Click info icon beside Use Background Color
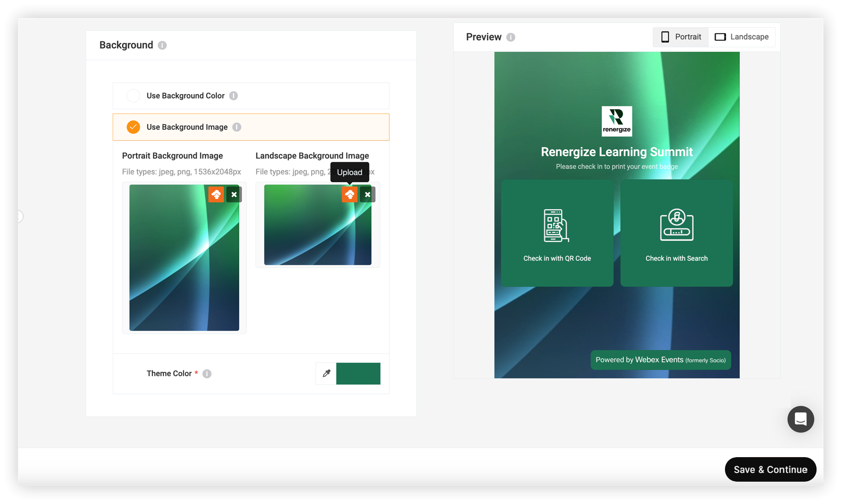Screen dimensions: 842x504 234,95
